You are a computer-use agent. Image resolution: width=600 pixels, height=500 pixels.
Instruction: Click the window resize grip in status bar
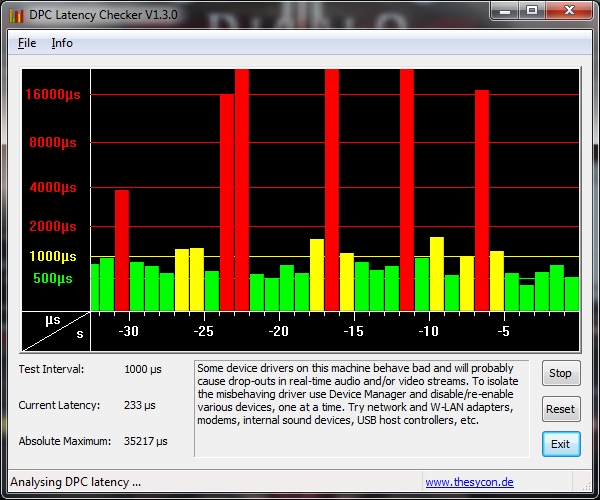(586, 486)
